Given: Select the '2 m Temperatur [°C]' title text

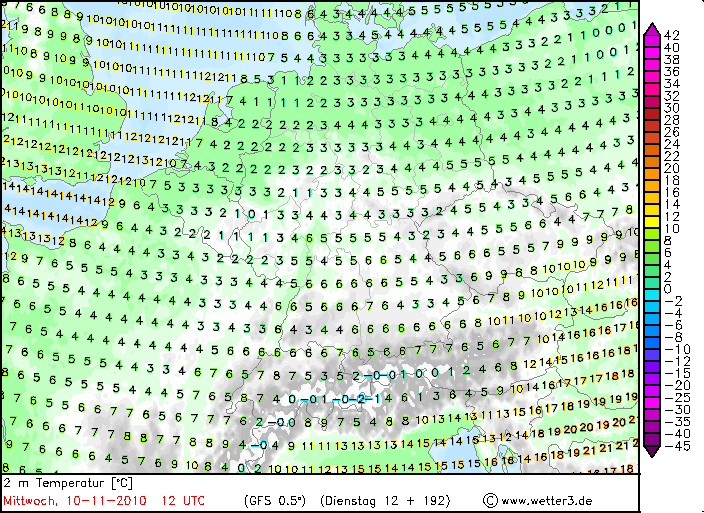Looking at the screenshot, I should click(x=68, y=483).
